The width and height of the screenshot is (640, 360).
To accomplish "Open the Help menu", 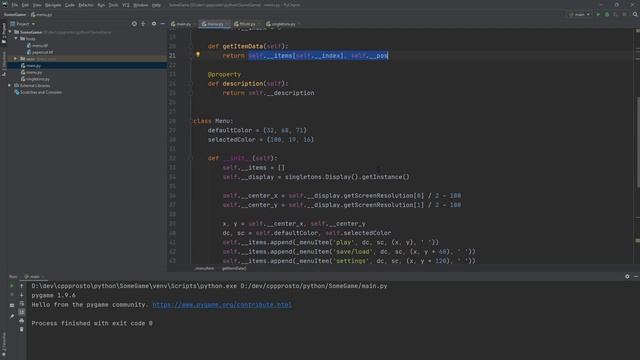I will (156, 5).
